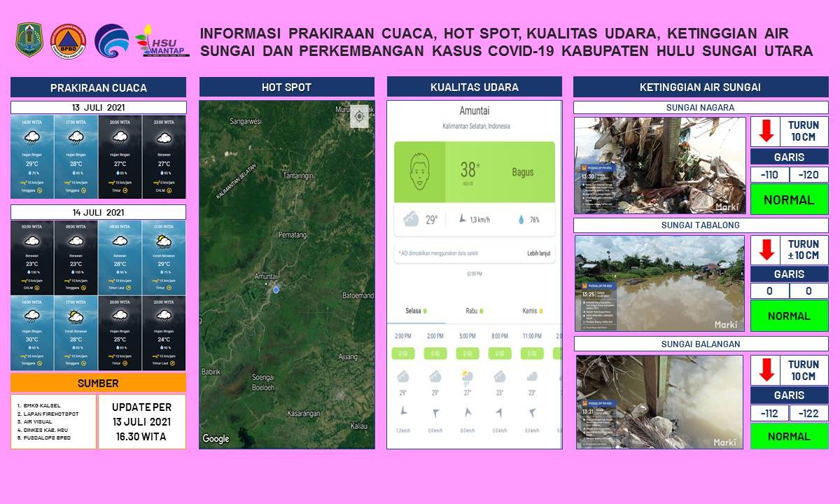Click the 14:00 WITA forecast tile for 13 Juli

(x=31, y=157)
